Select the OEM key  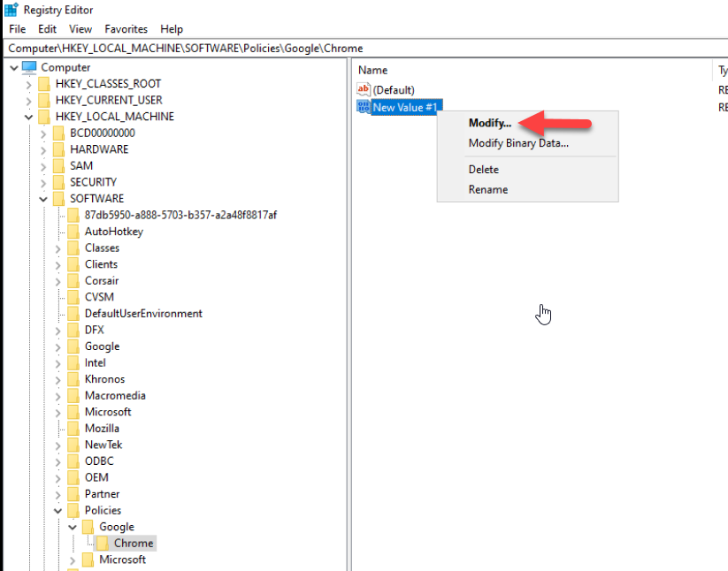point(96,477)
